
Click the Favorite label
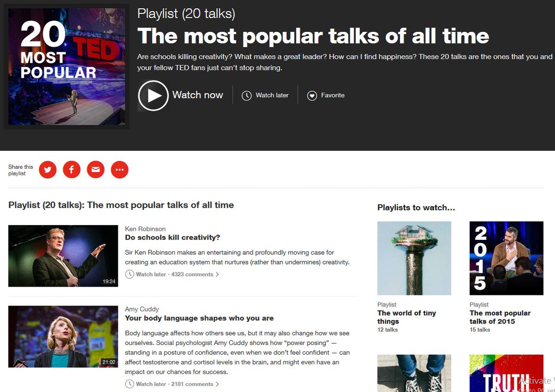(x=333, y=95)
